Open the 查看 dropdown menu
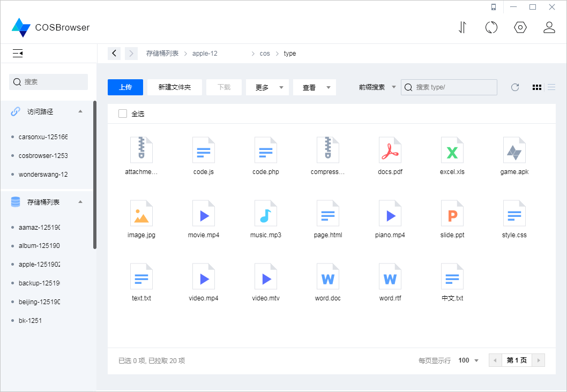The width and height of the screenshot is (567, 392). (314, 87)
